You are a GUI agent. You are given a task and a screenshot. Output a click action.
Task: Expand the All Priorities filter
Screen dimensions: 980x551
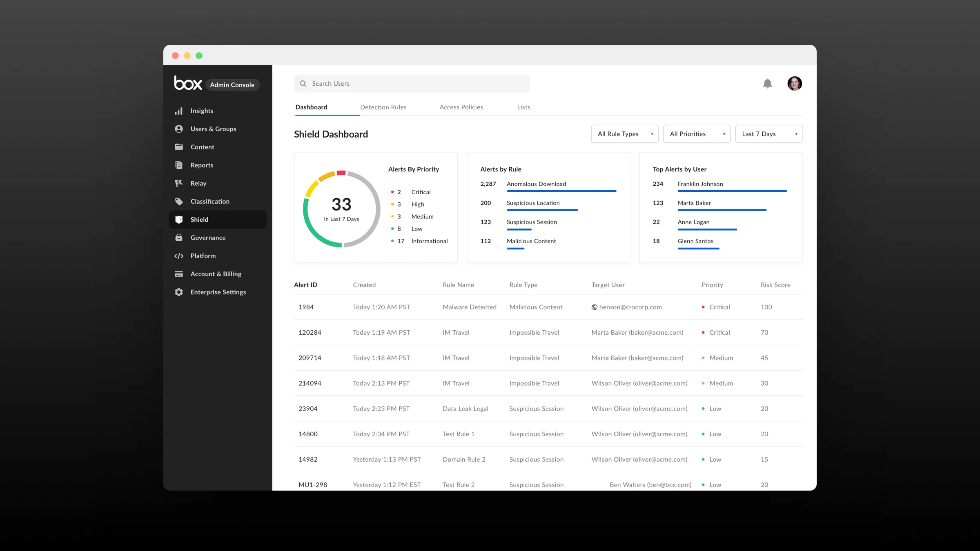(x=697, y=134)
